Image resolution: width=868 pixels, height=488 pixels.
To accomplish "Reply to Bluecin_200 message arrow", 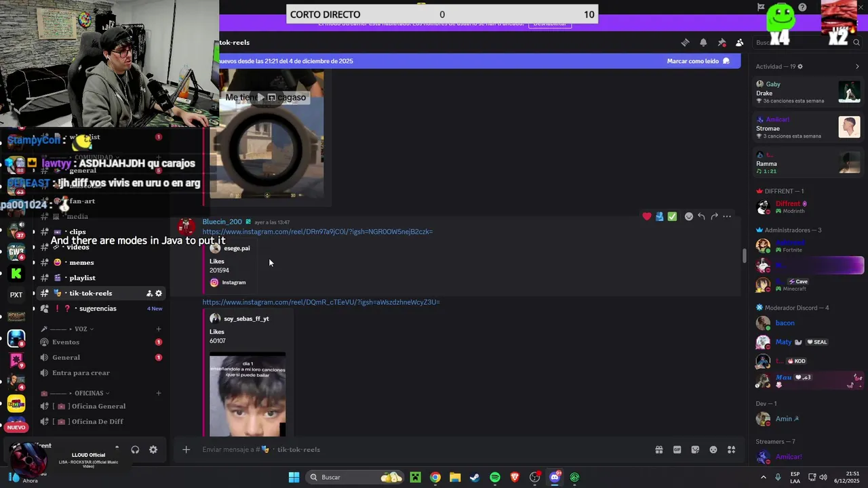I will pos(701,216).
